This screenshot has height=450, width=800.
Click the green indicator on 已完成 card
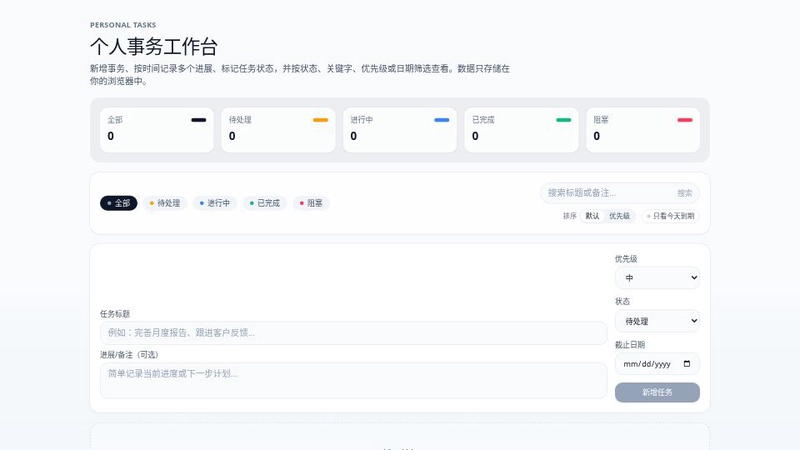tap(563, 120)
